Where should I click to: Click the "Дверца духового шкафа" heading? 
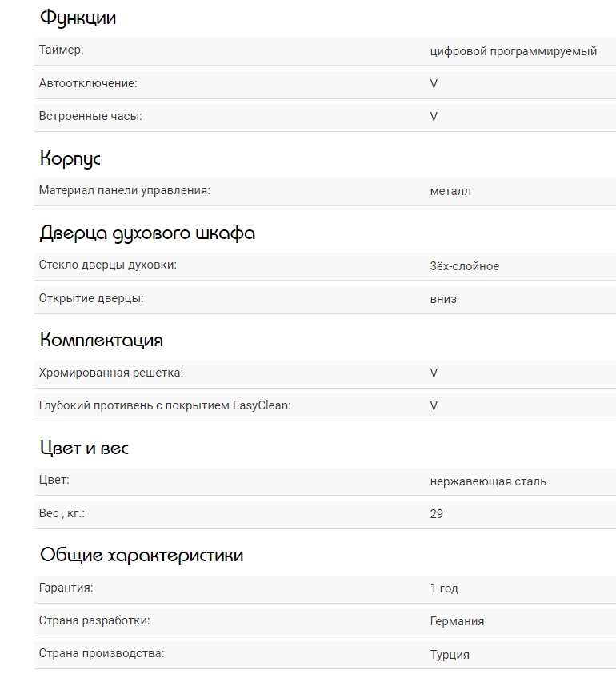point(147,233)
